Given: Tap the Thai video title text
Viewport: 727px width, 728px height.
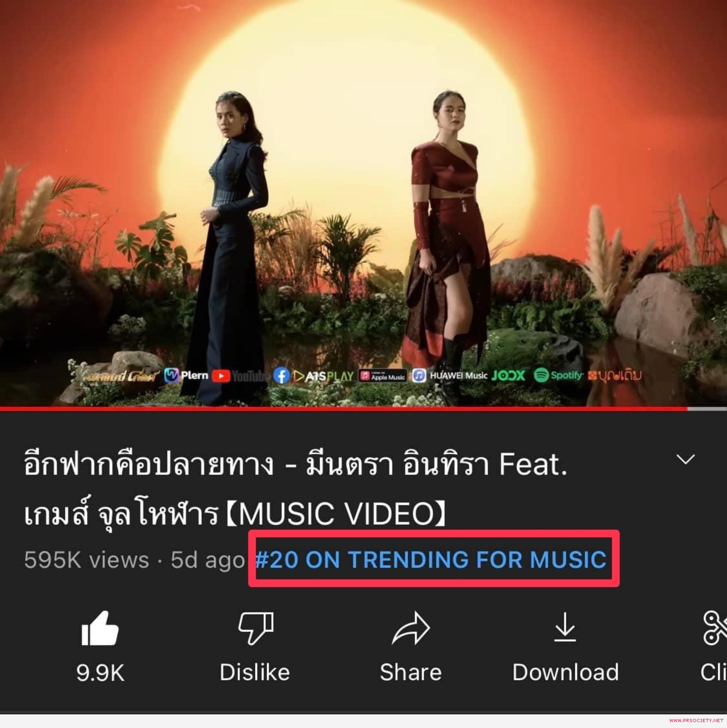Looking at the screenshot, I should click(x=295, y=489).
